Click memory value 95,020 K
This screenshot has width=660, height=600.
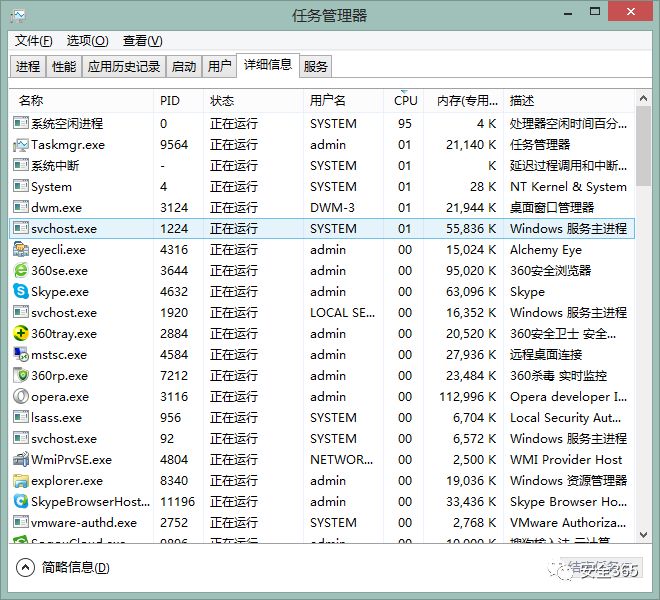coord(471,271)
